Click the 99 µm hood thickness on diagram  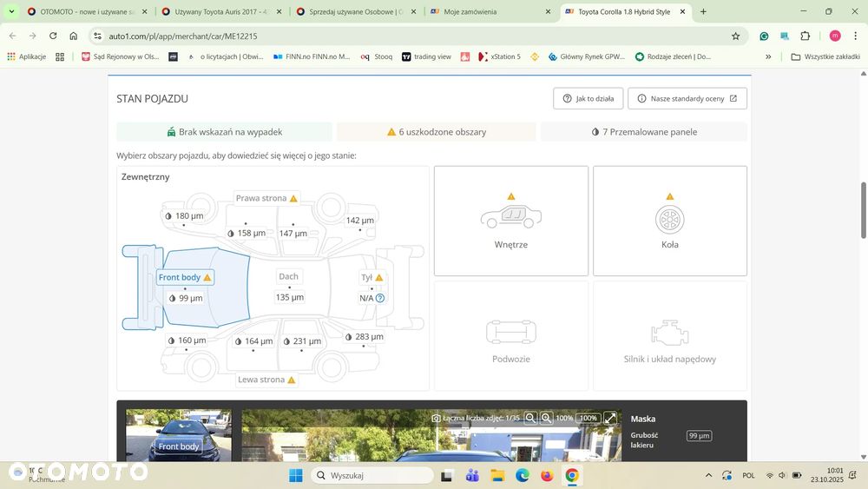(186, 298)
